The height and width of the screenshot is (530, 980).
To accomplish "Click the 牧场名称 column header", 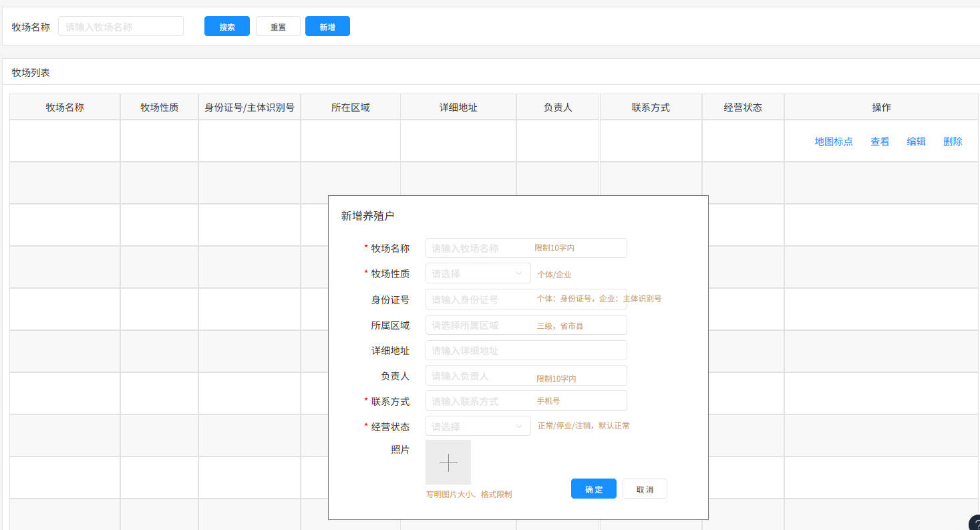I will (65, 107).
